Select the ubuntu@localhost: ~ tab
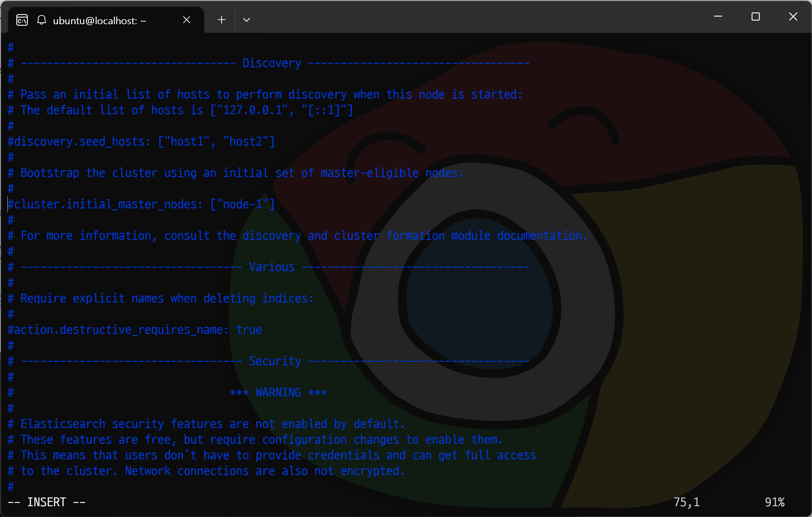 (x=106, y=20)
